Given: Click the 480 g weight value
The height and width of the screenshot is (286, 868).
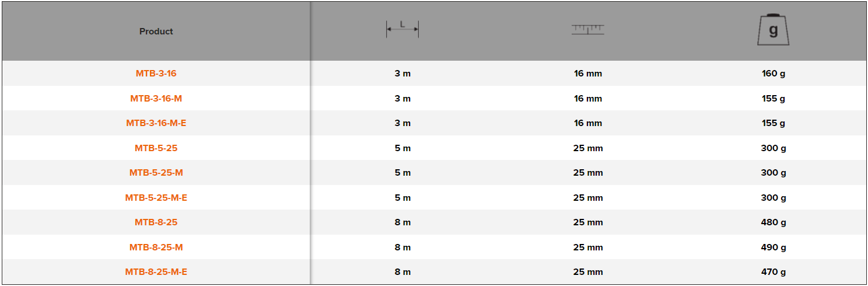Looking at the screenshot, I should 773,222.
